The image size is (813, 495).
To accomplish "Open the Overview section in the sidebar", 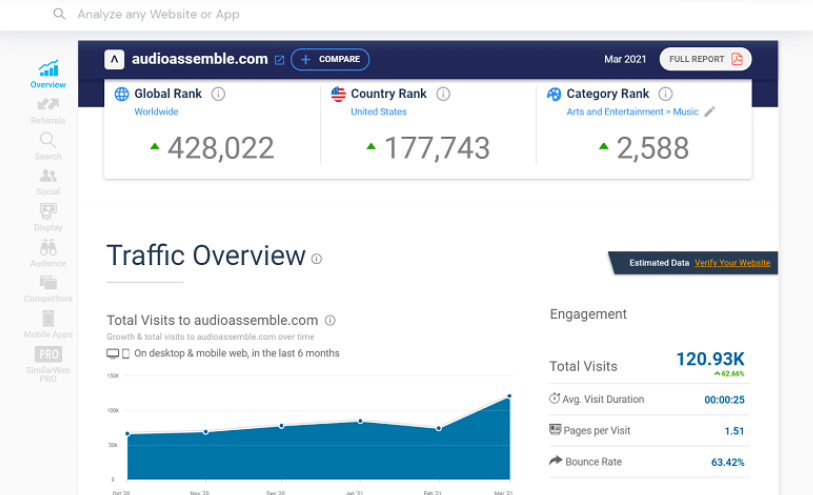I will [x=48, y=74].
